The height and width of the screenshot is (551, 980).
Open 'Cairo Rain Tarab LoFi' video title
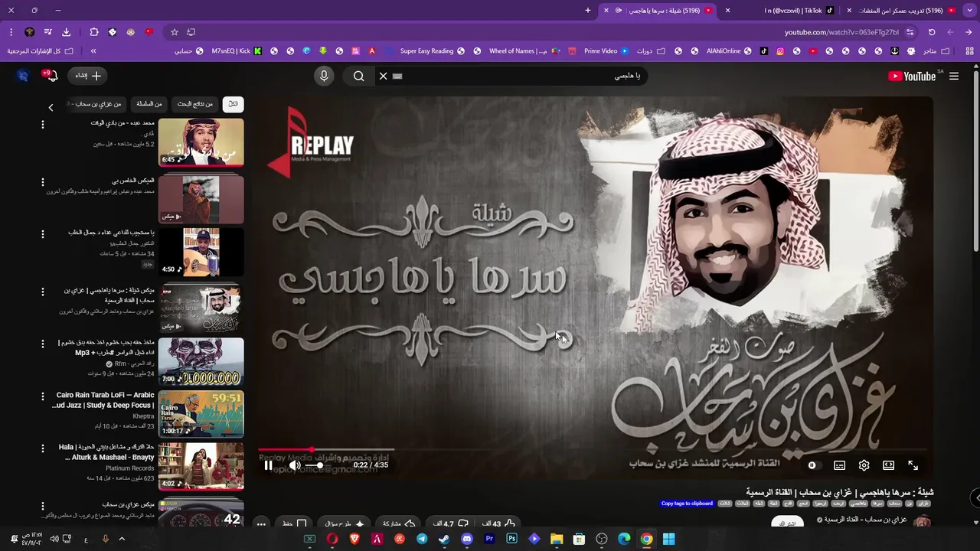pos(103,400)
